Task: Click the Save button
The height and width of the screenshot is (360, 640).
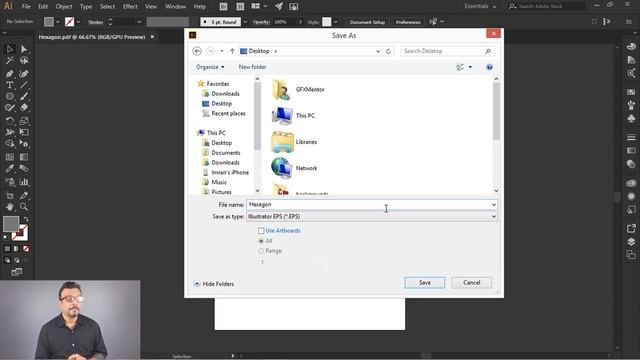Action: click(424, 282)
